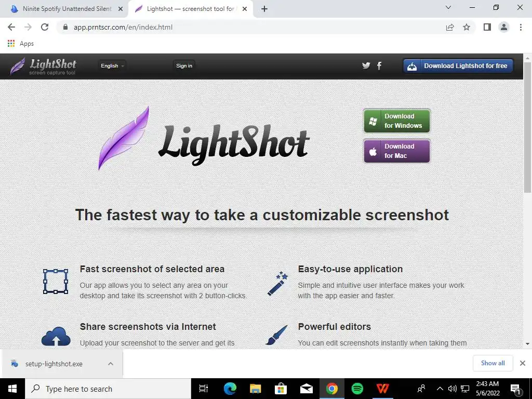Click the Download Lightshot for free button

point(458,66)
